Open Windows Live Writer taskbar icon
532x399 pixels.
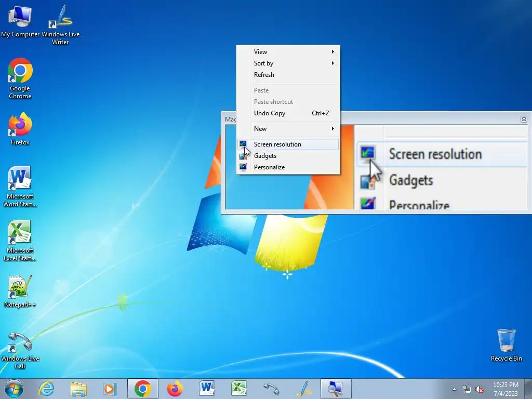pos(303,389)
